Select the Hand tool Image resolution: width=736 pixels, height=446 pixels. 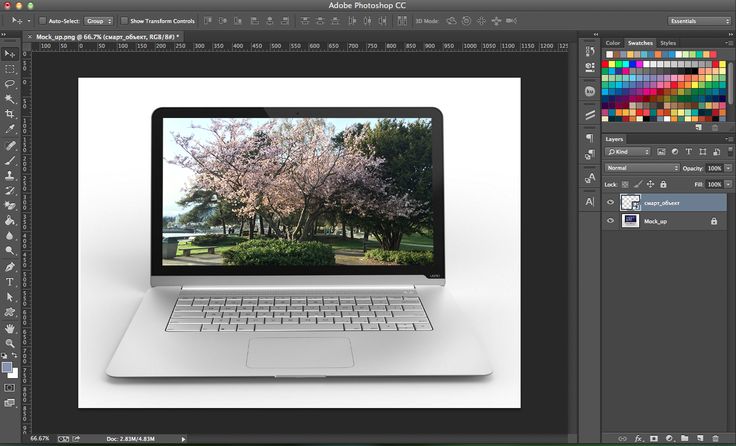pyautogui.click(x=9, y=329)
